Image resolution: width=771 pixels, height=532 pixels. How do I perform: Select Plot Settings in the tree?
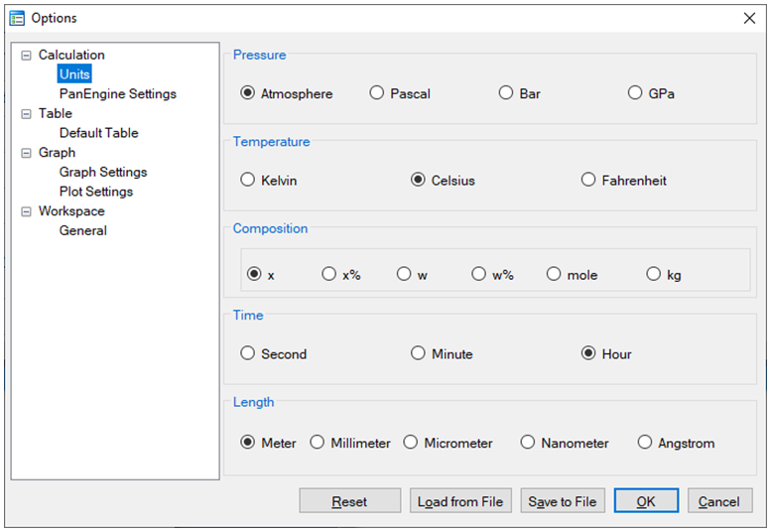[95, 192]
